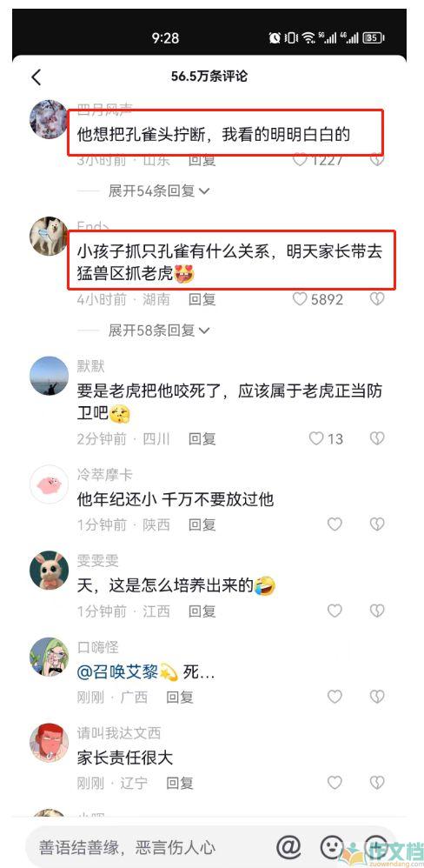Expand 展开58条回复 replies
The width and height of the screenshot is (424, 868).
click(159, 331)
